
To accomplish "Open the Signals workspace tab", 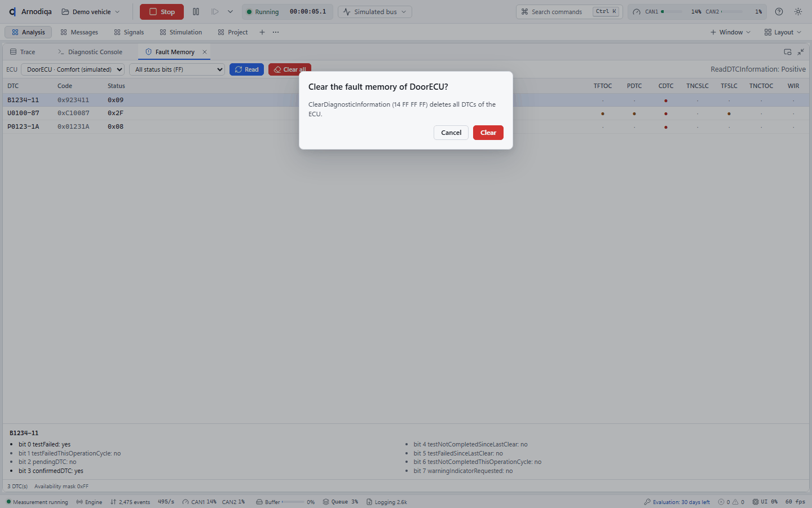I will coord(129,32).
